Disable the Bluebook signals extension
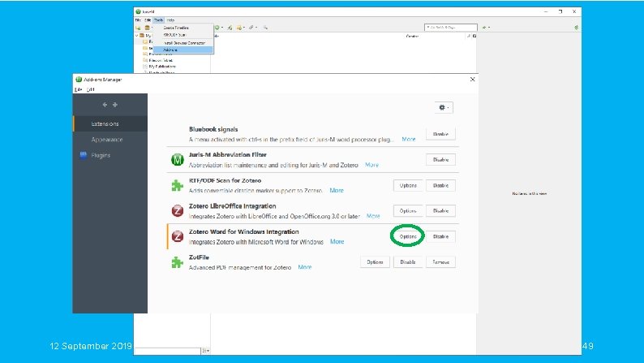The height and width of the screenshot is (363, 644). 440,134
